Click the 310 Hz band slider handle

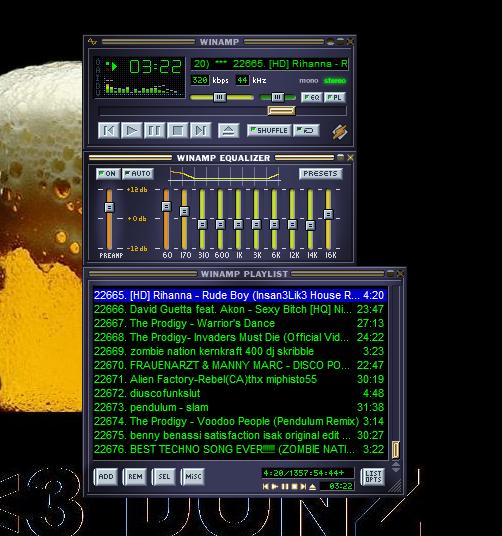tap(202, 224)
